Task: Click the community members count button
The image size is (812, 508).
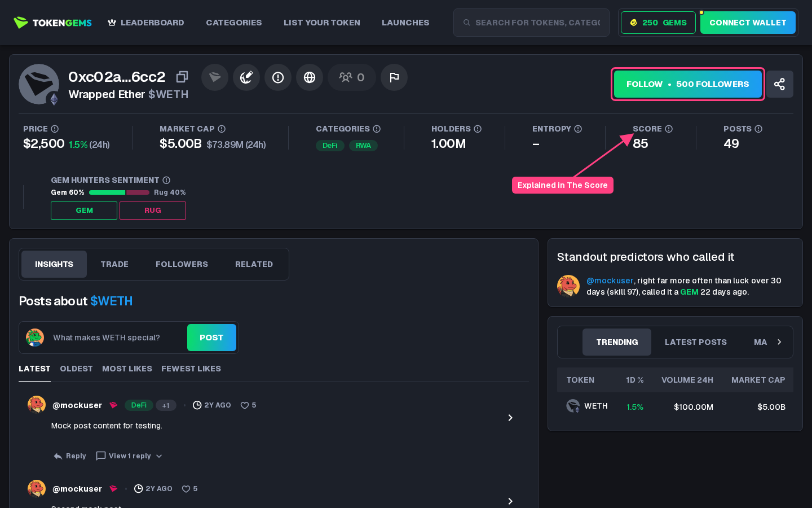Action: pos(352,77)
